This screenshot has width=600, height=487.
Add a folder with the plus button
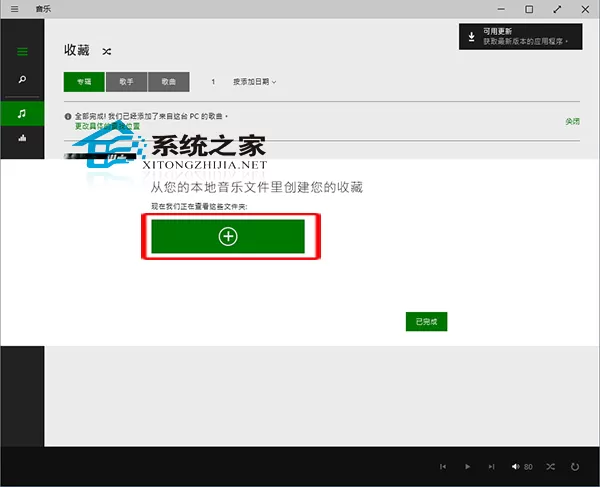(x=228, y=236)
